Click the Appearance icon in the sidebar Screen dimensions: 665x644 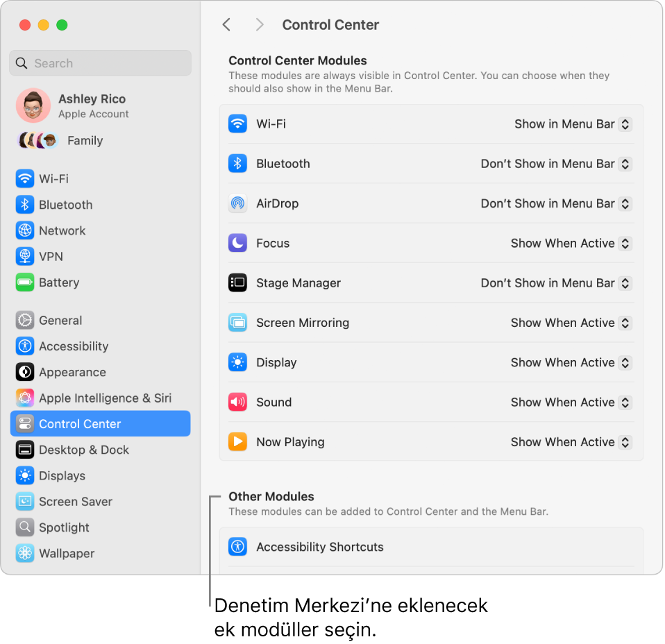25,372
